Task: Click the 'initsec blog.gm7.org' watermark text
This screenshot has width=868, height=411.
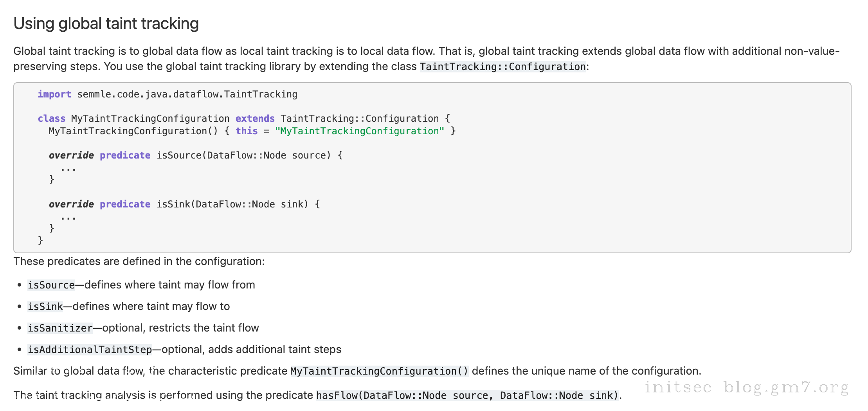Action: point(746,387)
